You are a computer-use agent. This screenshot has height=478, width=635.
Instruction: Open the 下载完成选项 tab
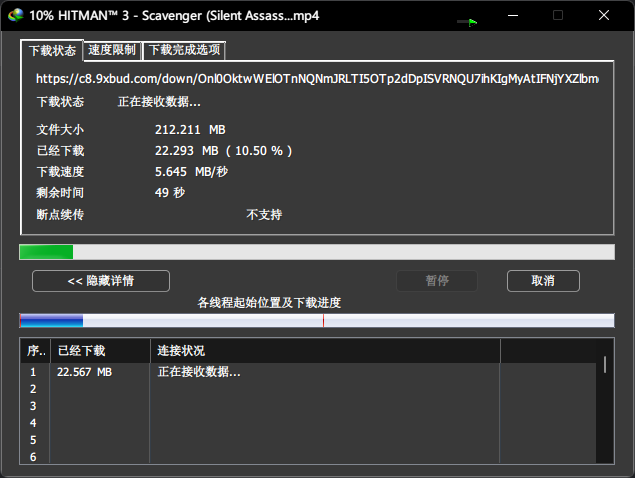point(184,50)
